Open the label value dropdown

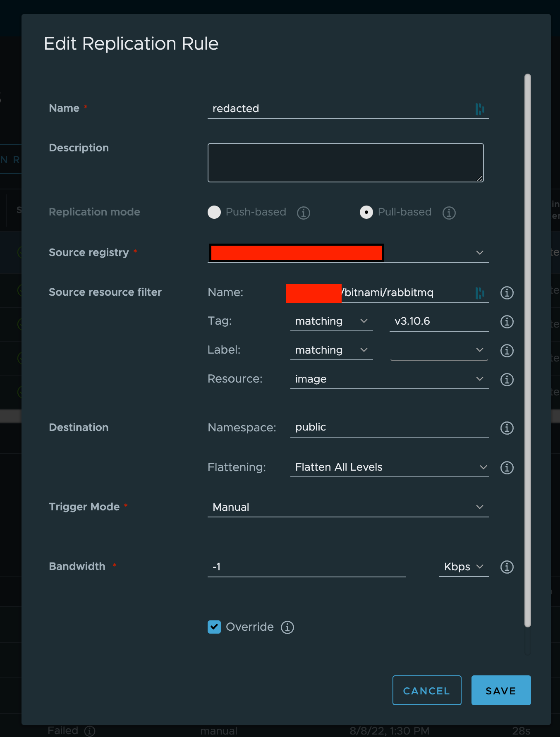tap(439, 350)
